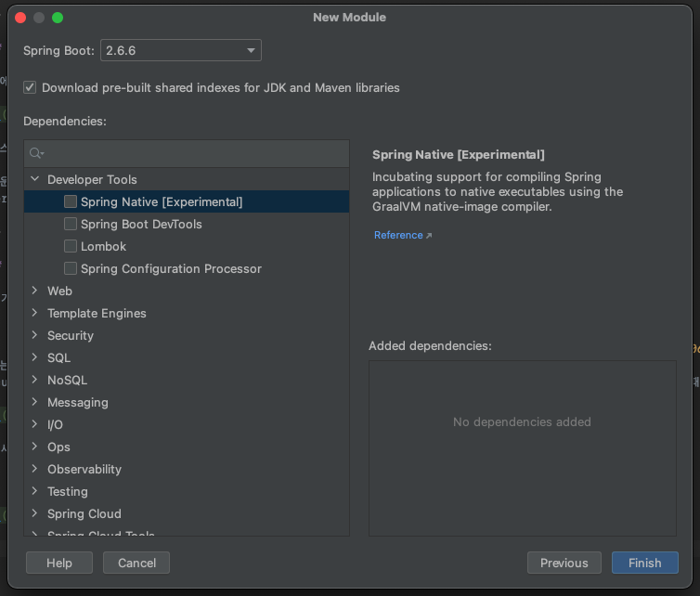Select the Security tree label
The width and height of the screenshot is (700, 596).
tap(71, 336)
